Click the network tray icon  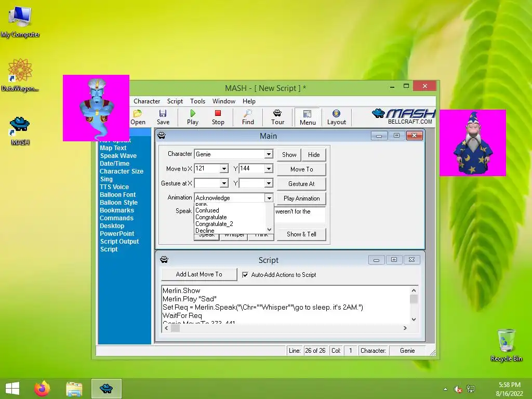click(471, 389)
